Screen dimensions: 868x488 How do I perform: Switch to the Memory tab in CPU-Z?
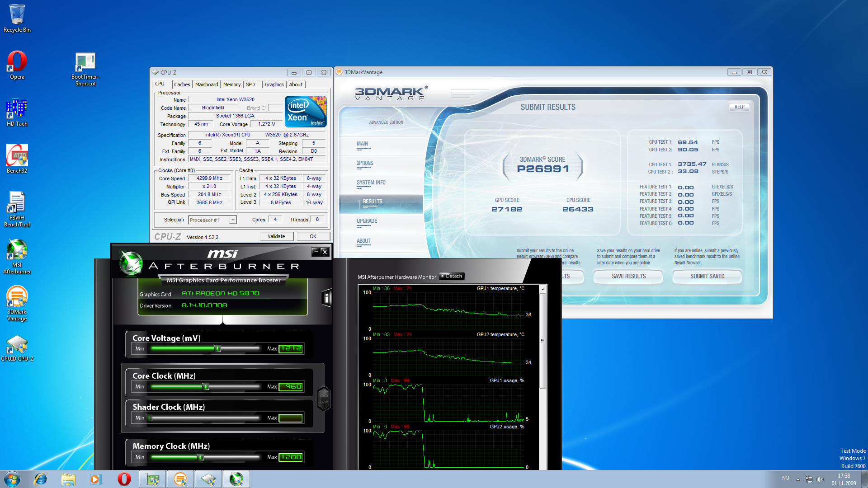232,84
